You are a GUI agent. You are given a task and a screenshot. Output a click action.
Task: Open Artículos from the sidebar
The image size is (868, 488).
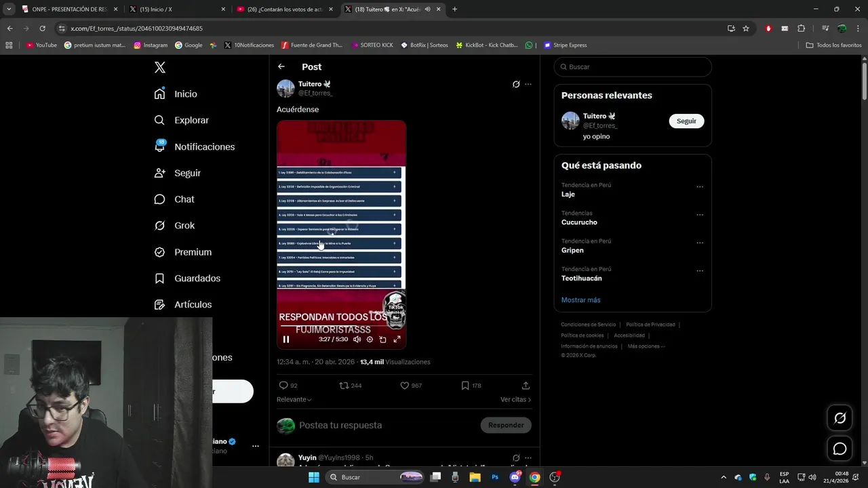(x=183, y=305)
